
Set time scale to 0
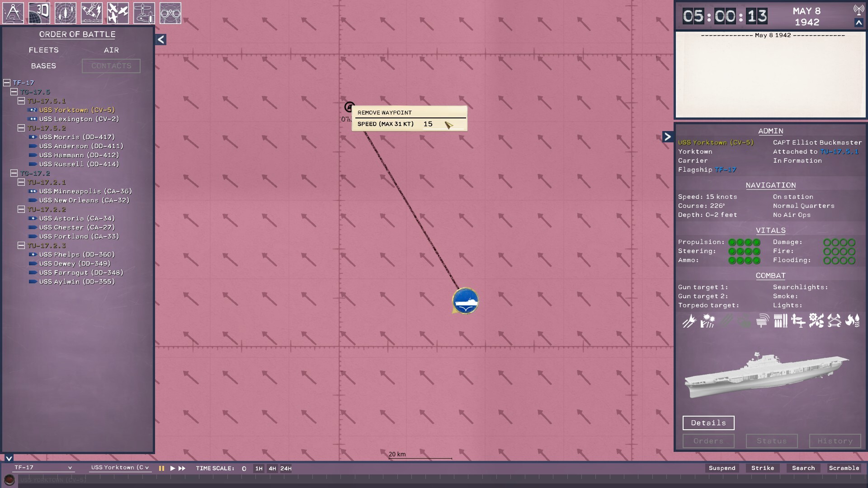(x=244, y=469)
